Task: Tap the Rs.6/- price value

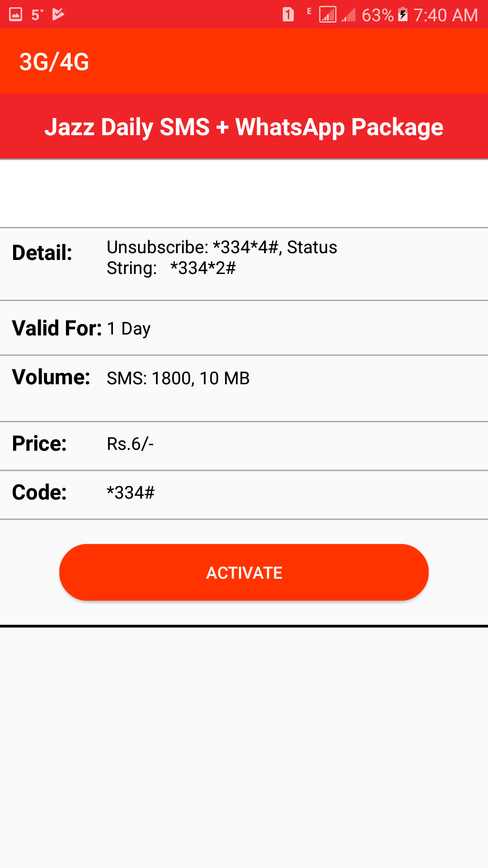Action: pos(130,444)
